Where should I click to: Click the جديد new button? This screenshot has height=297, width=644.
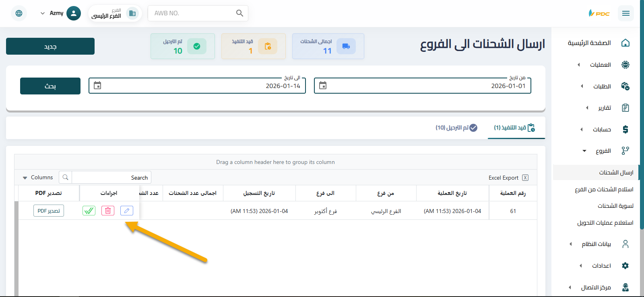[x=50, y=46]
